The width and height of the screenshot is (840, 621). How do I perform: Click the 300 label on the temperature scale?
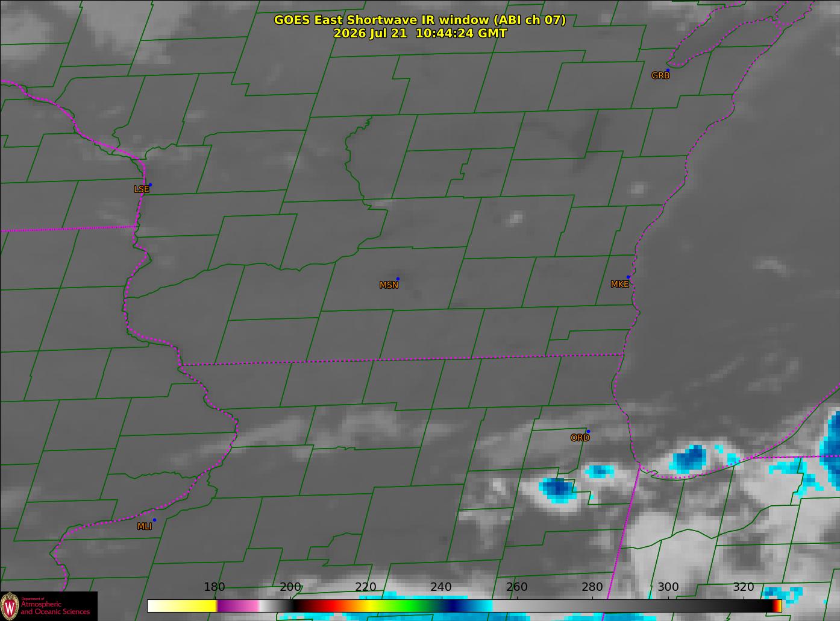(668, 587)
